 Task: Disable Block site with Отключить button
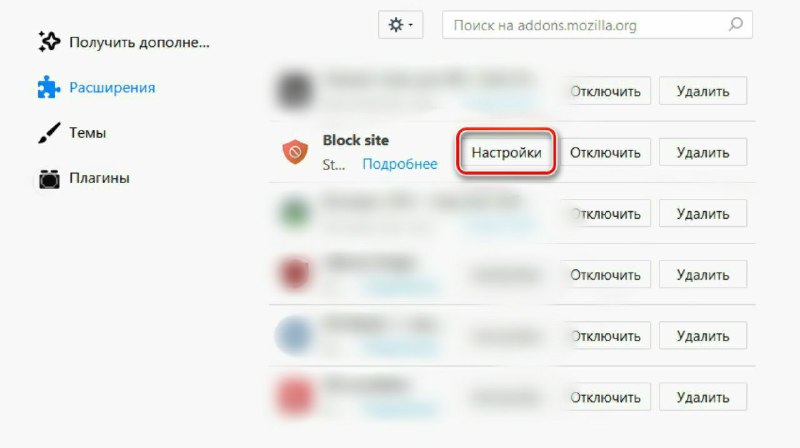[605, 152]
